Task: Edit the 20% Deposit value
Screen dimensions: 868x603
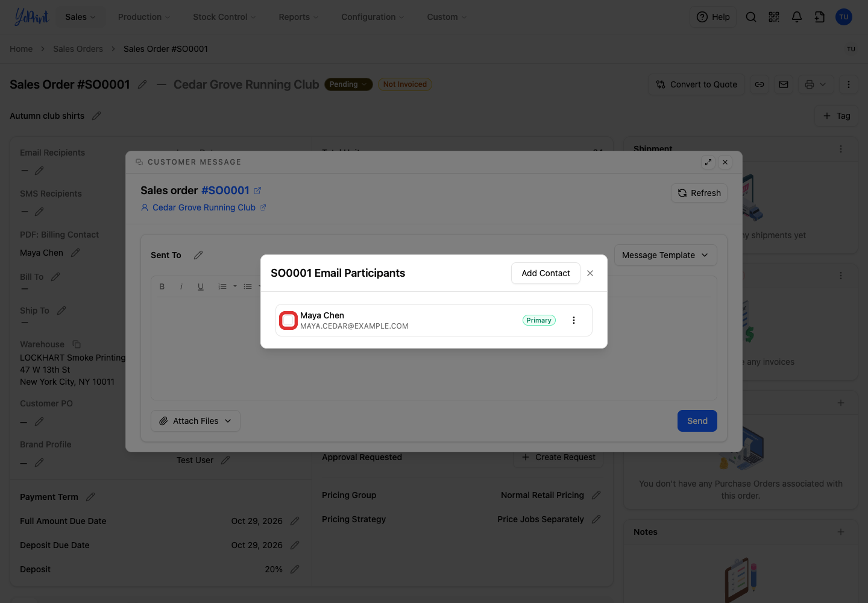Action: (295, 569)
